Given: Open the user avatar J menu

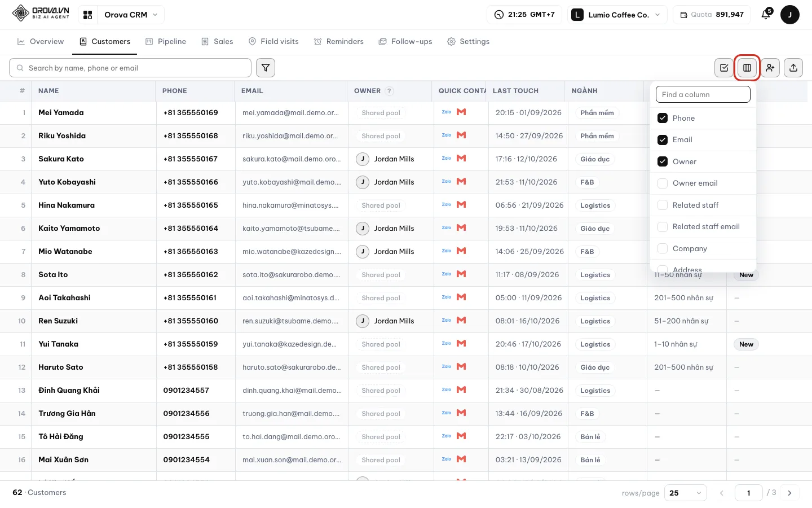Looking at the screenshot, I should [x=790, y=15].
